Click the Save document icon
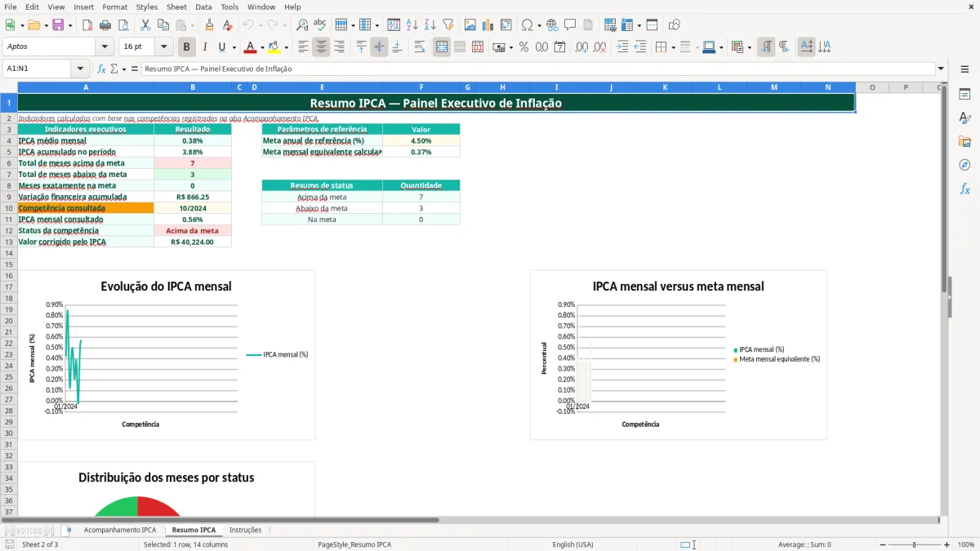980x551 pixels. point(58,25)
